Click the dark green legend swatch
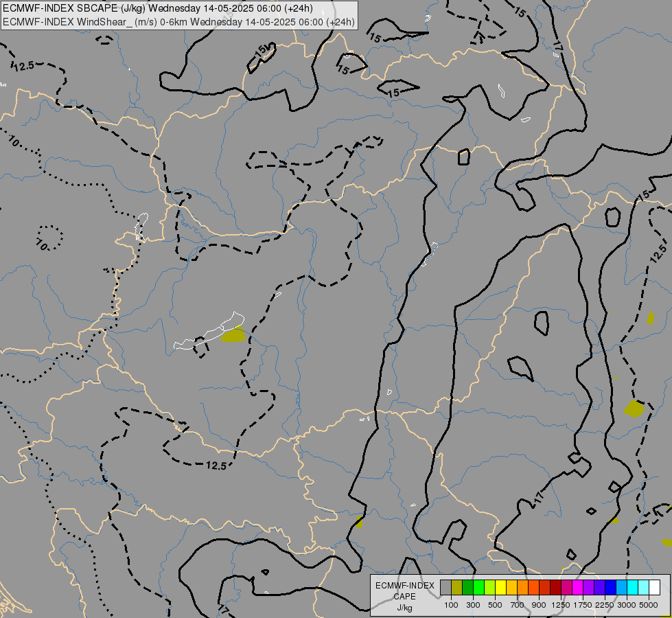Image resolution: width=672 pixels, height=618 pixels. [x=467, y=588]
